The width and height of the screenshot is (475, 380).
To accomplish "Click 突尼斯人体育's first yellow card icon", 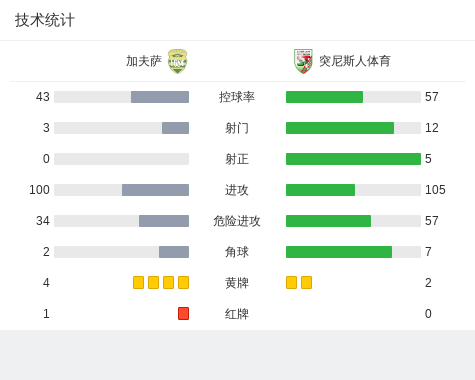I will [x=291, y=282].
